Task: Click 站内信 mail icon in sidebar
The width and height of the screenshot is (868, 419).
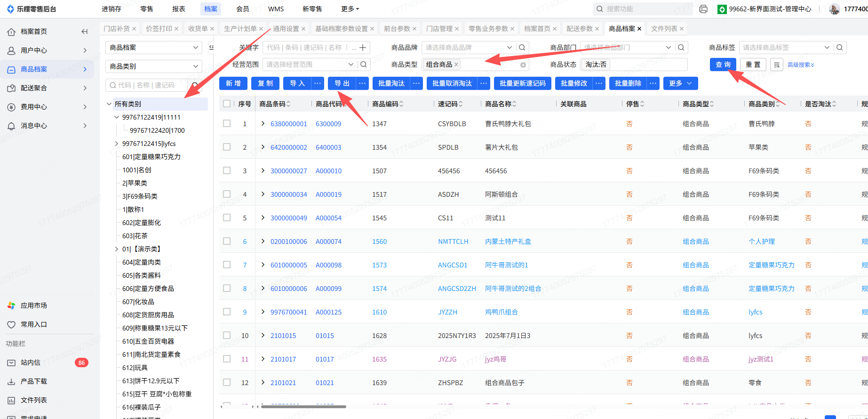Action: click(11, 363)
